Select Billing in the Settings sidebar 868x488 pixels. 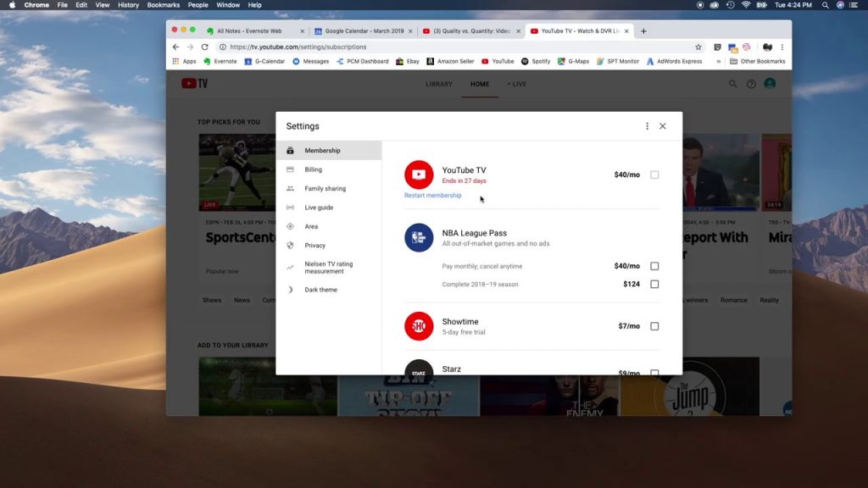tap(314, 169)
